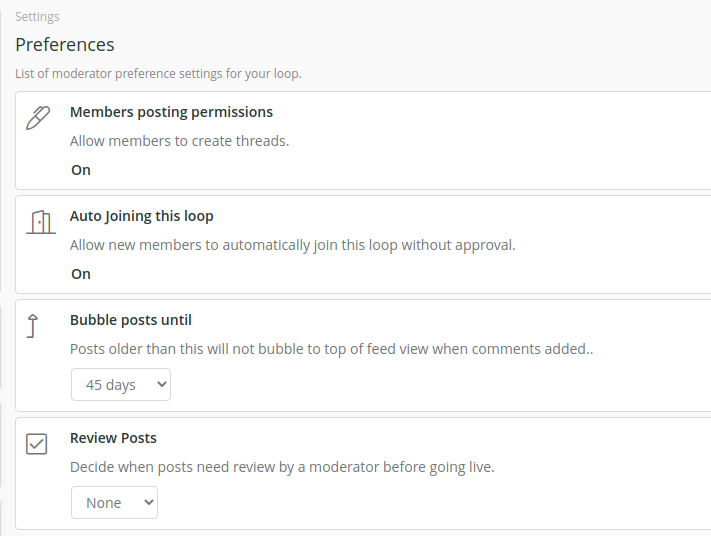
Task: Open the 45 days dropdown
Action: (121, 385)
